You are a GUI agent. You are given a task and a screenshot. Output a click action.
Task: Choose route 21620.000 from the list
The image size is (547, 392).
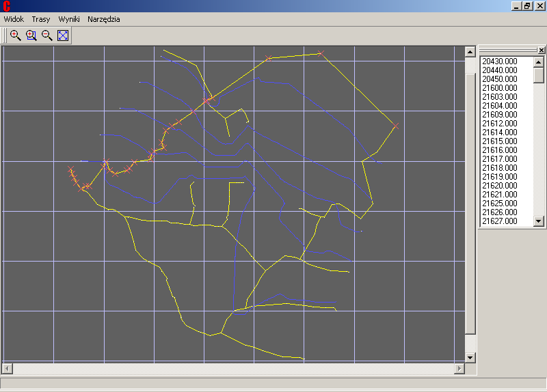click(x=499, y=186)
